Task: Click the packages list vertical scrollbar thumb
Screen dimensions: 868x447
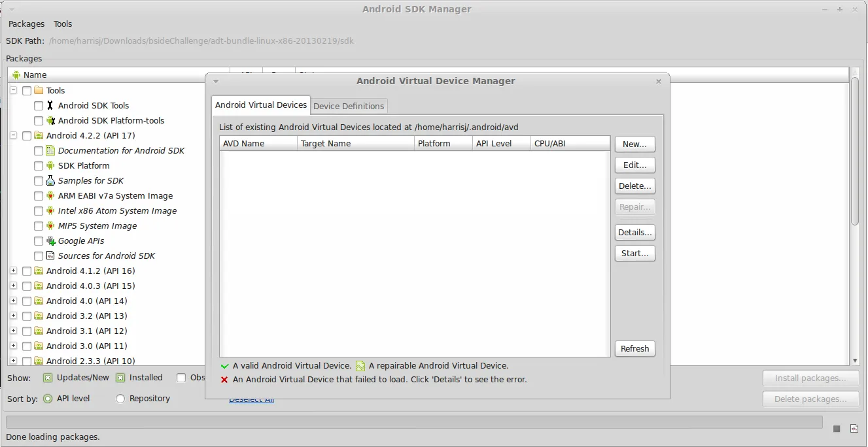Action: (x=854, y=151)
